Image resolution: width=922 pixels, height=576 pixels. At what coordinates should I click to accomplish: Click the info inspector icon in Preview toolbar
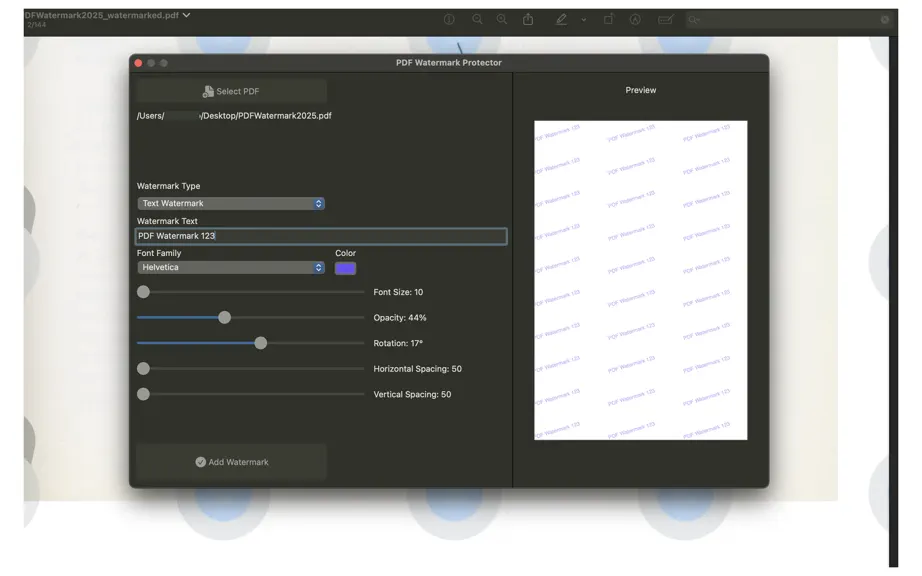click(449, 19)
